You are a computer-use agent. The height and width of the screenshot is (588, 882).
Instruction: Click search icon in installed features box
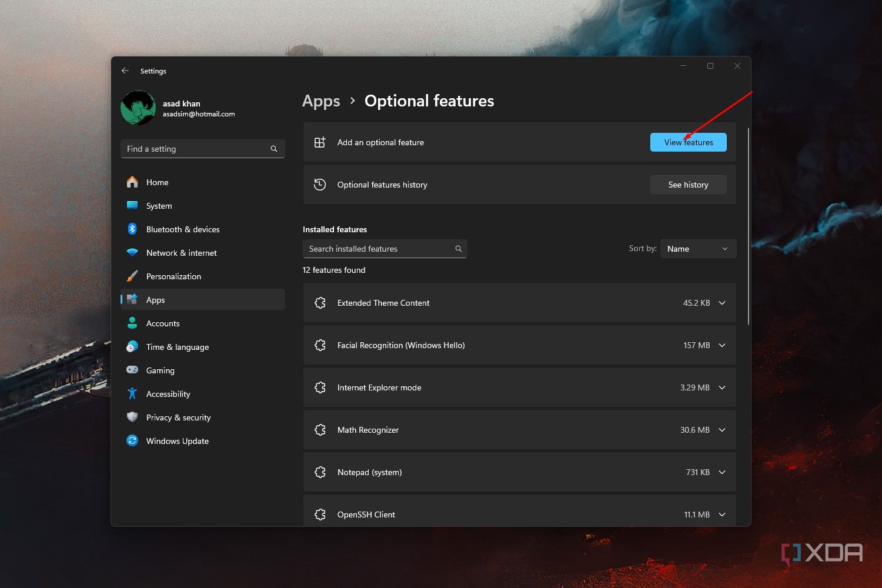pos(459,249)
